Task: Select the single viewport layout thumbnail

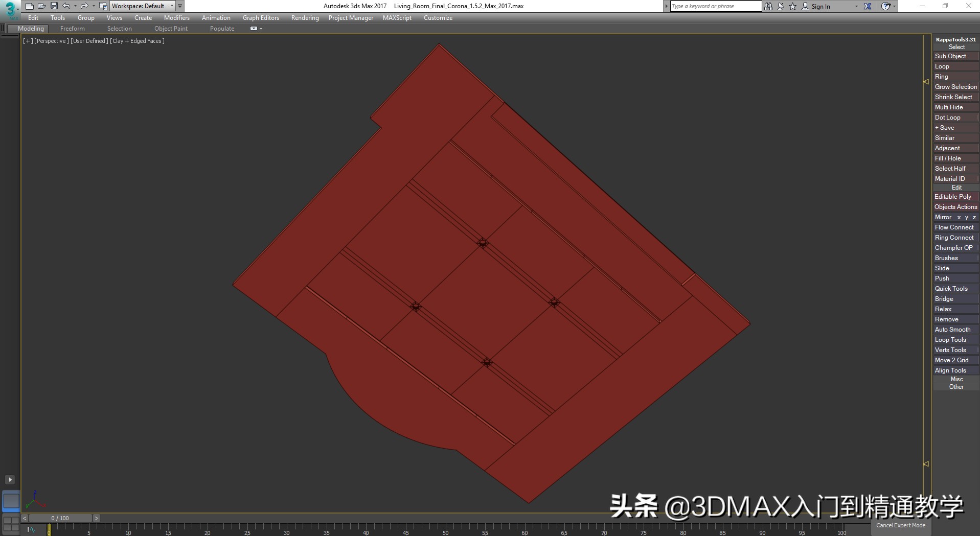Action: pyautogui.click(x=11, y=501)
